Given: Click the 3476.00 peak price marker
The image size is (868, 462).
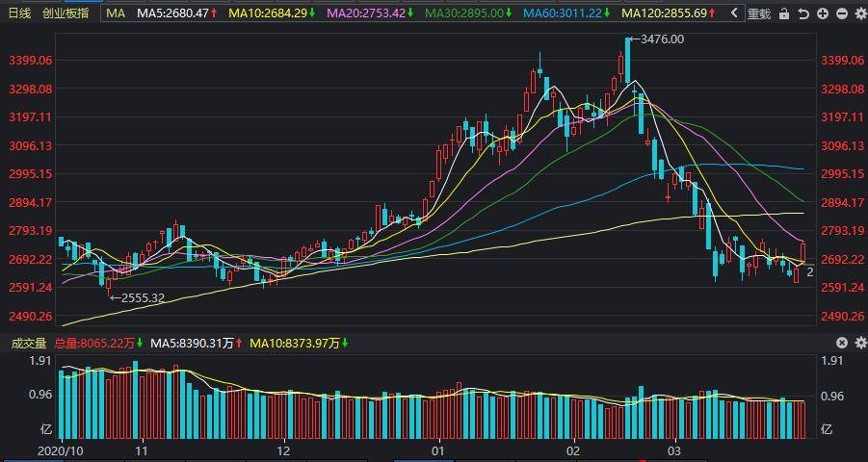Looking at the screenshot, I should click(656, 39).
